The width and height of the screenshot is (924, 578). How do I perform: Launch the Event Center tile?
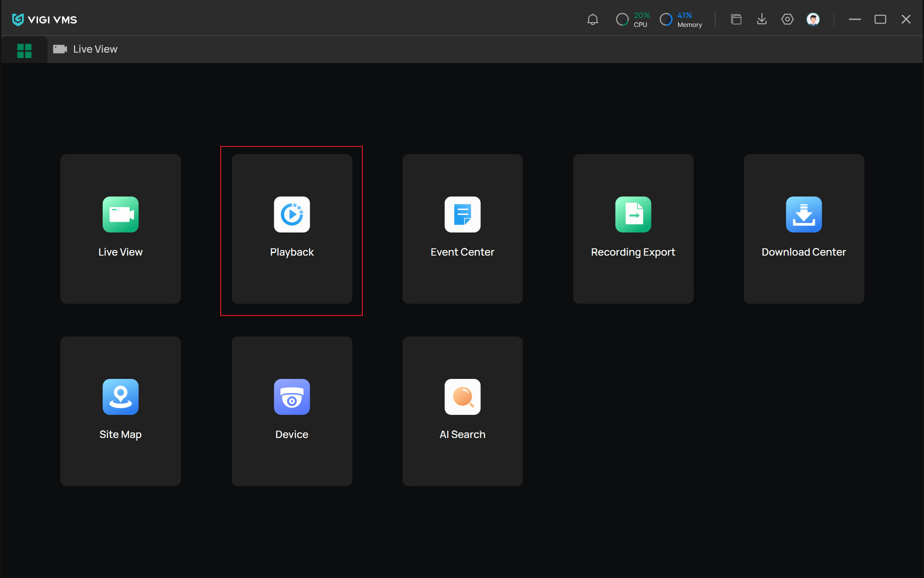coord(462,229)
